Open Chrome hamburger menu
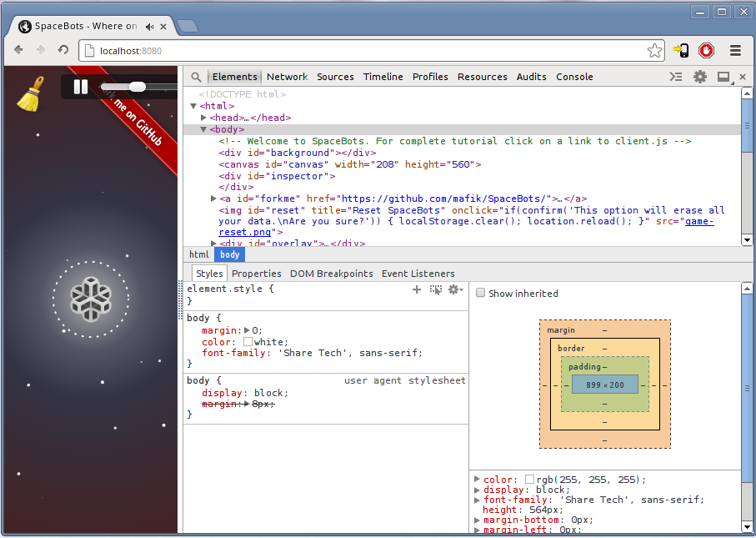The image size is (756, 538). [735, 50]
